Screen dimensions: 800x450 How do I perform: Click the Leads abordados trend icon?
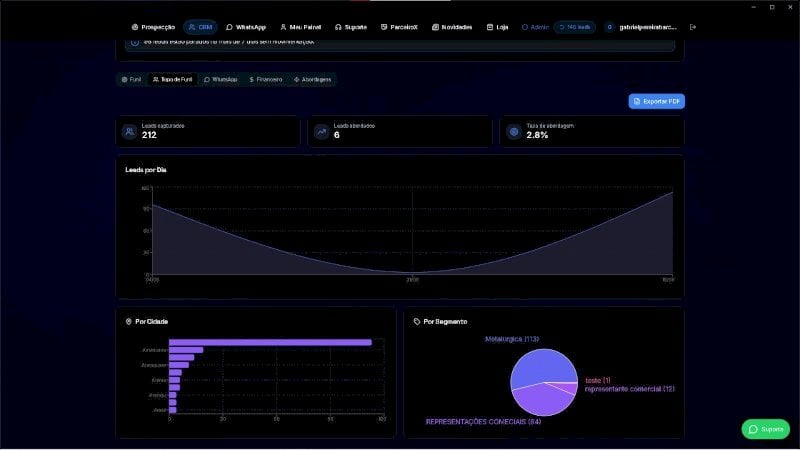point(321,132)
